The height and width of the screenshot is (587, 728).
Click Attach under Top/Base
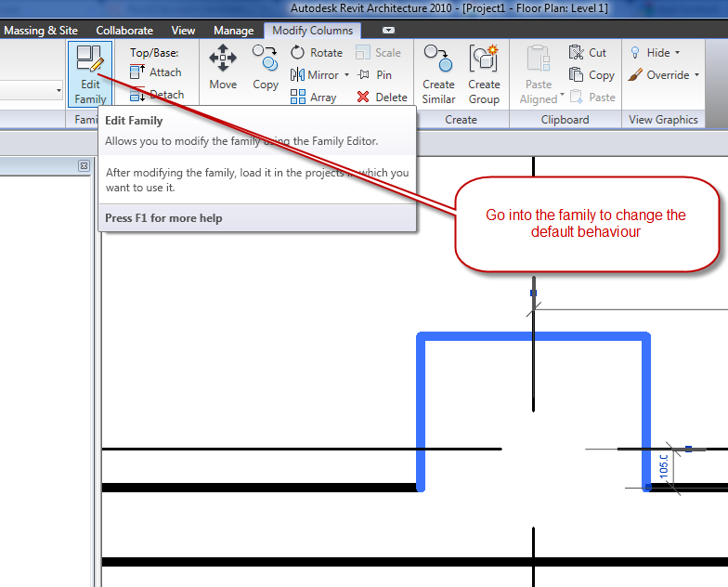pyautogui.click(x=156, y=72)
